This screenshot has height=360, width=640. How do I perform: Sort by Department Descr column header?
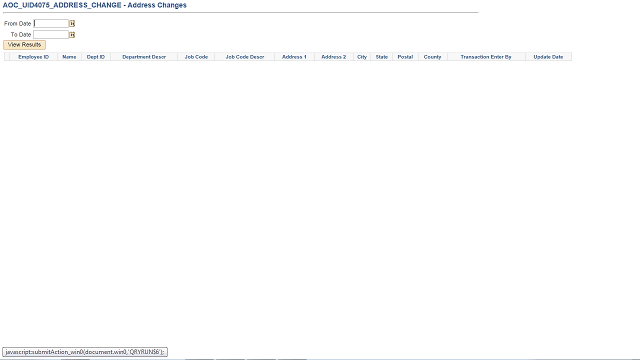[144, 57]
